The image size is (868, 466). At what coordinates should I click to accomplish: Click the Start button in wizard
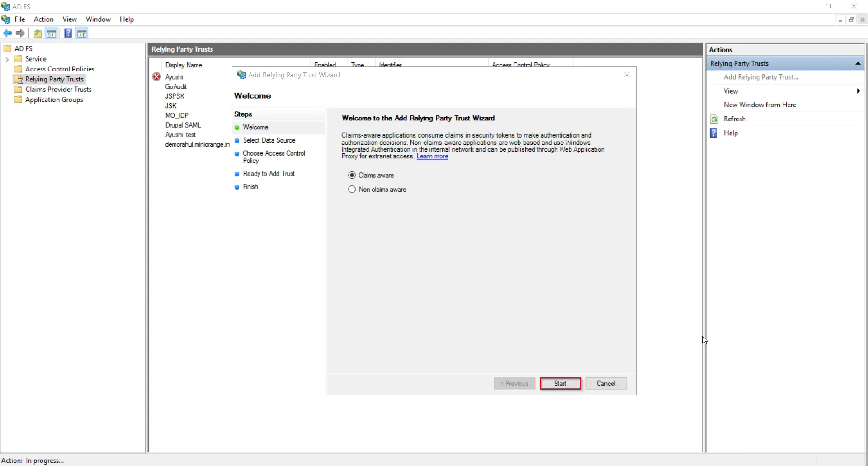(561, 384)
